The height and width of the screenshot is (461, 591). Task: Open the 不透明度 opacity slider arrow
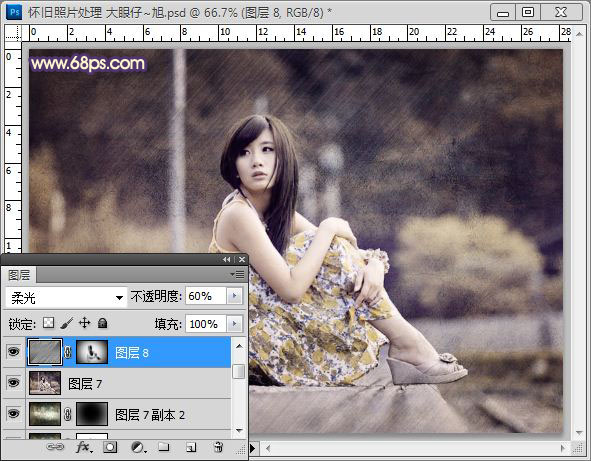tap(234, 296)
